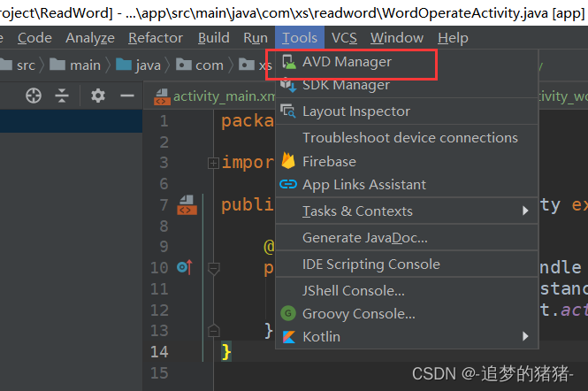Select Troubleshoot device connections
The image size is (588, 391).
[x=407, y=138]
